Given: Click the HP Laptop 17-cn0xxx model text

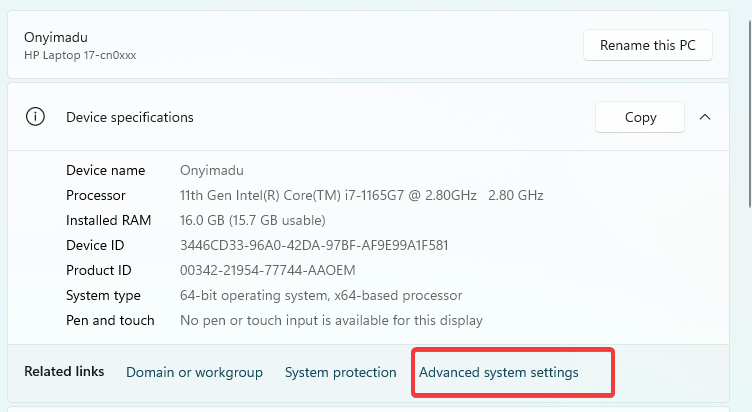Looking at the screenshot, I should tap(80, 55).
